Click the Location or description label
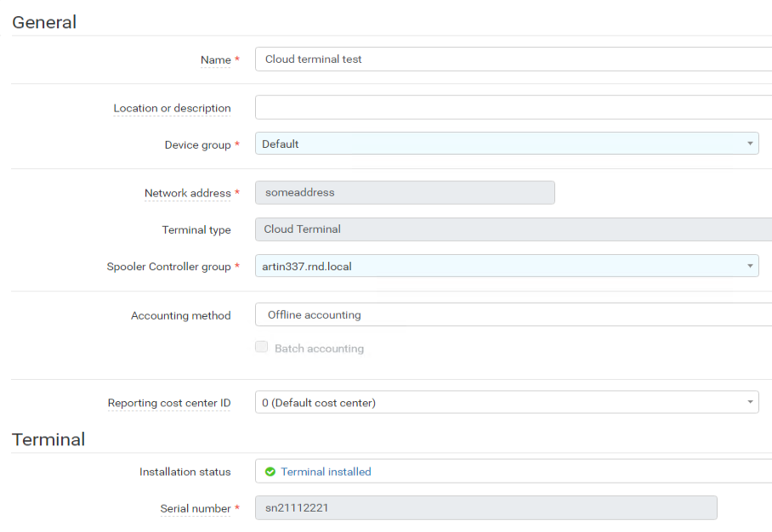Image resolution: width=772 pixels, height=532 pixels. [x=172, y=109]
